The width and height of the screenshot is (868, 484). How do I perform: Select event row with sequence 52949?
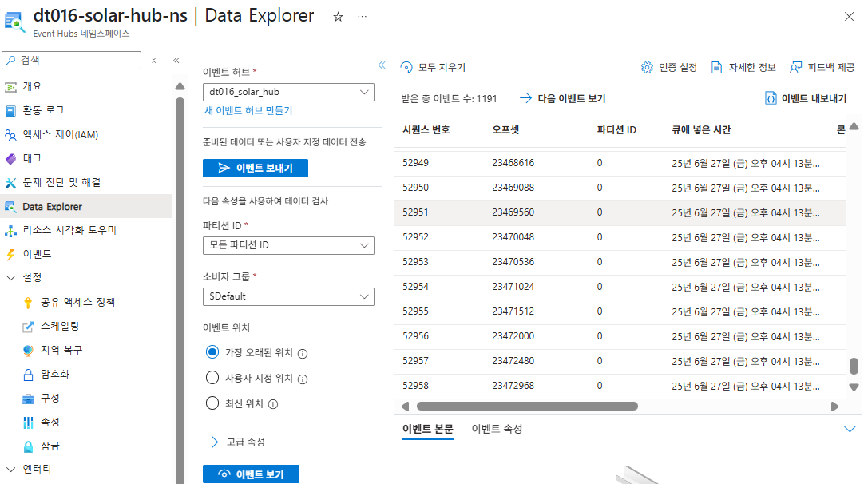pyautogui.click(x=620, y=164)
